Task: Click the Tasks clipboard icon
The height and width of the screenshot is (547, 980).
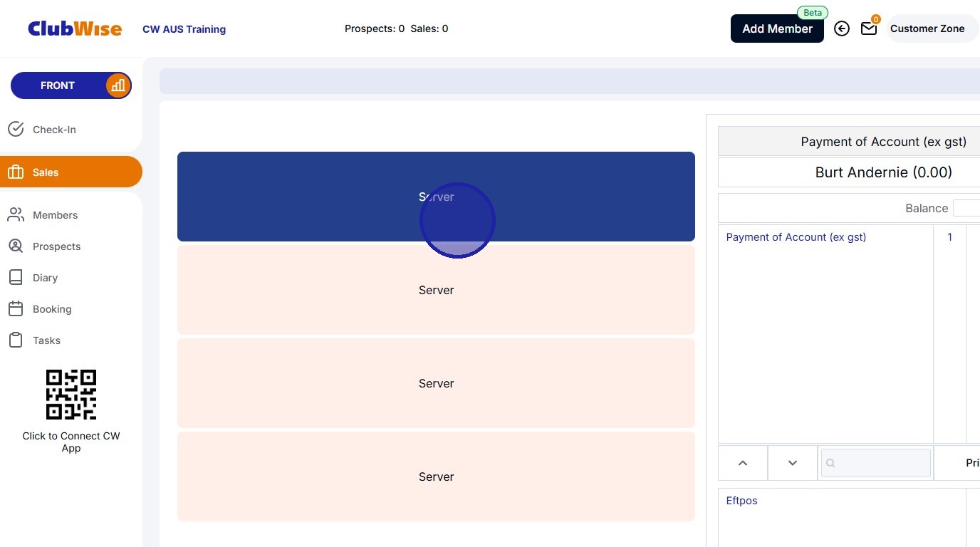Action: [16, 340]
